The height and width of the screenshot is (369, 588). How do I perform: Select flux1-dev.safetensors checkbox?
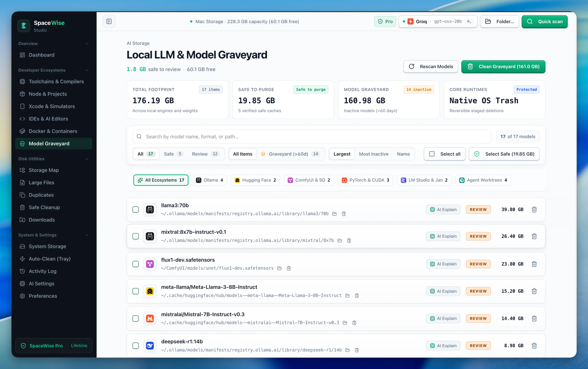tap(136, 264)
